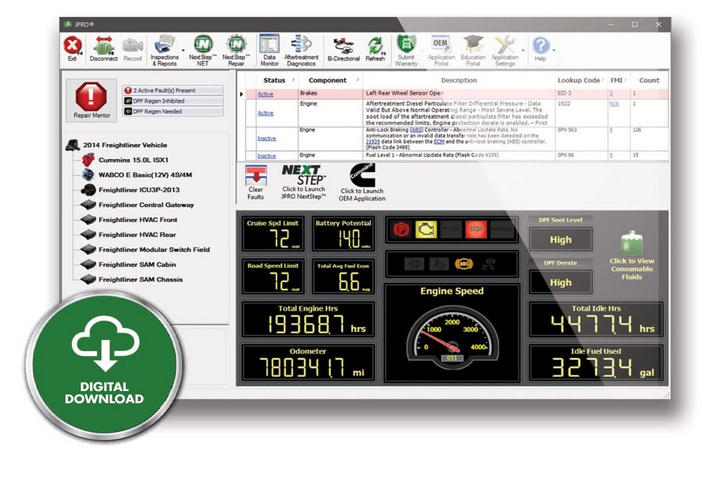
Task: Click the 'DPF Regen Inhibited' button
Action: [173, 101]
